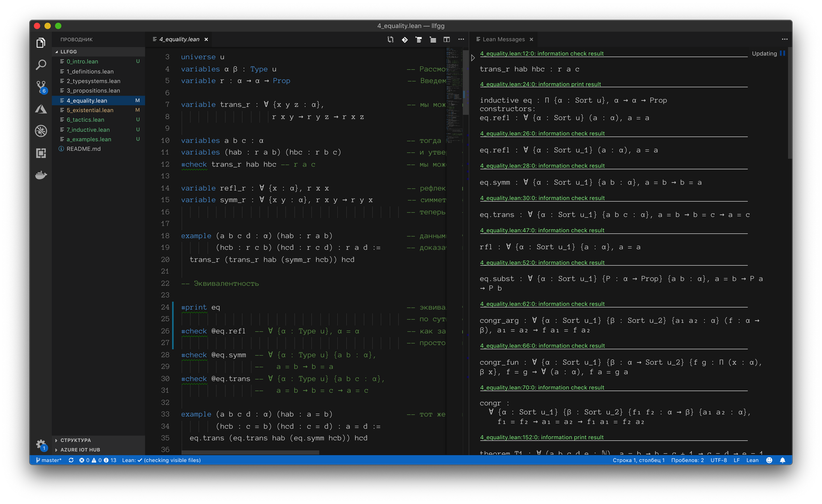Click the master branch indicator

pyautogui.click(x=48, y=460)
